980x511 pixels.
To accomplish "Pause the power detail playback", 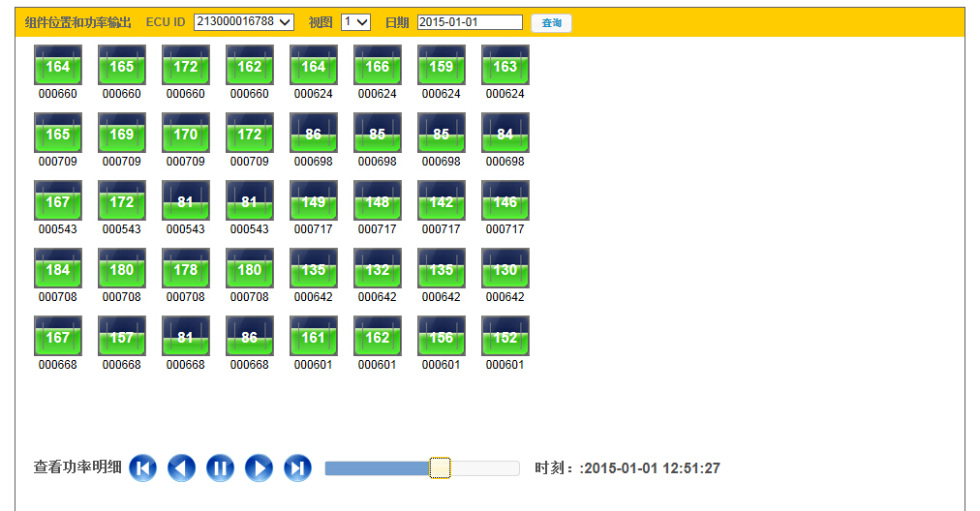I will [220, 468].
